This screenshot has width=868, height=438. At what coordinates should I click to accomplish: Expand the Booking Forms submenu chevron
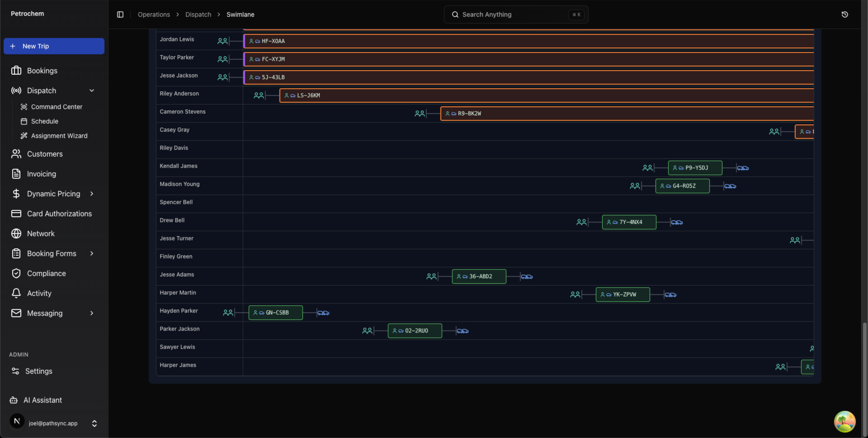[x=92, y=253]
